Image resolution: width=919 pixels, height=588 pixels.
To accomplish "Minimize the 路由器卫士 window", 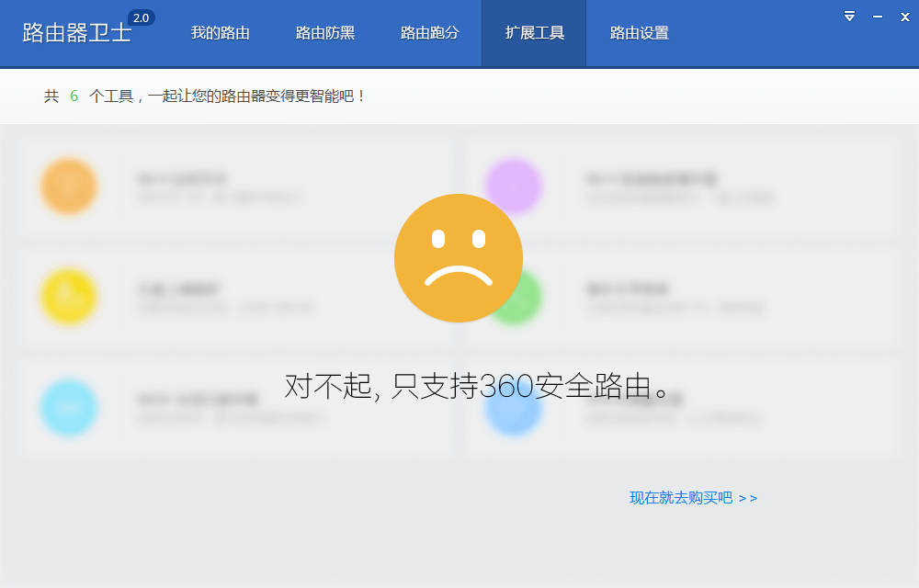I will [x=878, y=17].
